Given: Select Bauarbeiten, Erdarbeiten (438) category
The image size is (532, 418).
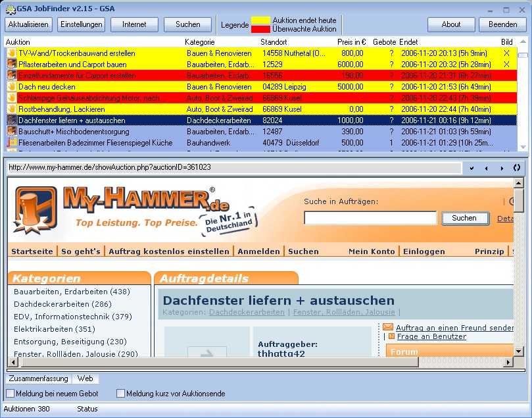Looking at the screenshot, I should click(72, 292).
